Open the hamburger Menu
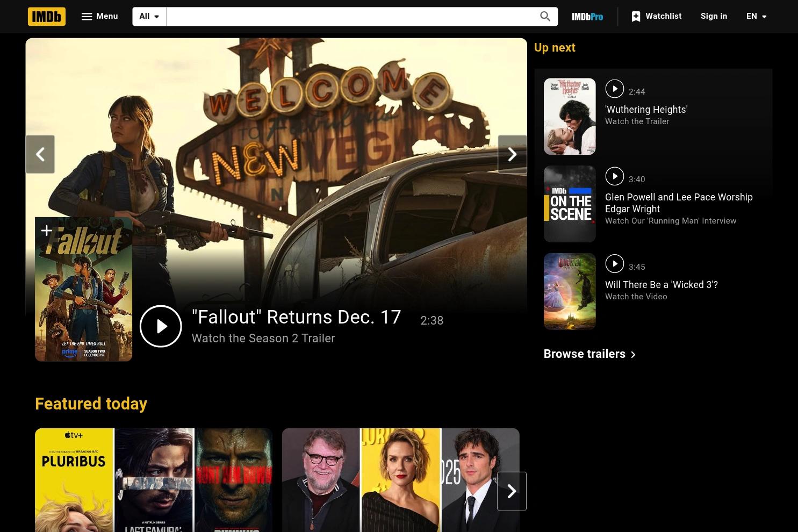 pyautogui.click(x=99, y=16)
